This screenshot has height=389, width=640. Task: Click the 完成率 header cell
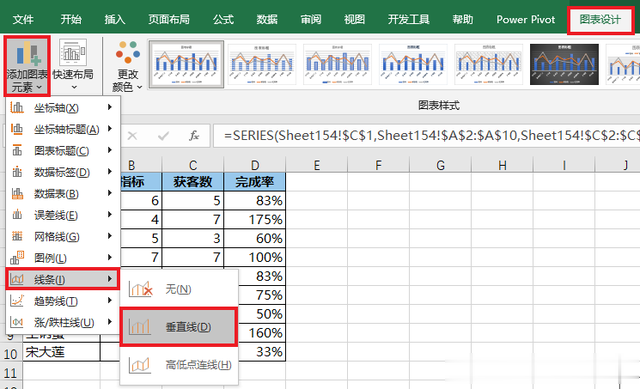coord(255,182)
